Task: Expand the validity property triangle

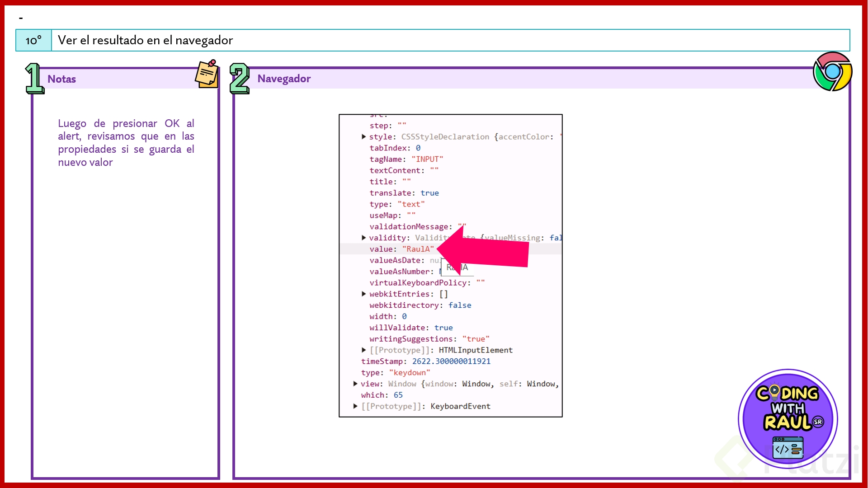Action: (x=363, y=238)
